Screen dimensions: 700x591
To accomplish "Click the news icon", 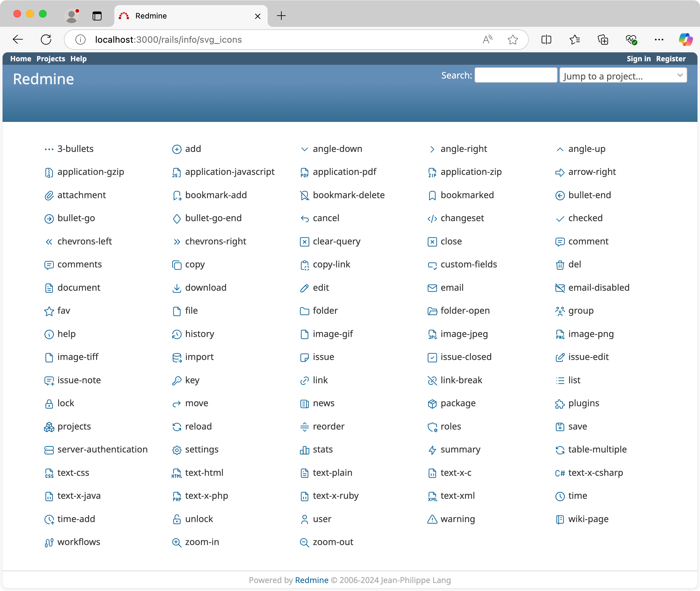I will click(304, 404).
